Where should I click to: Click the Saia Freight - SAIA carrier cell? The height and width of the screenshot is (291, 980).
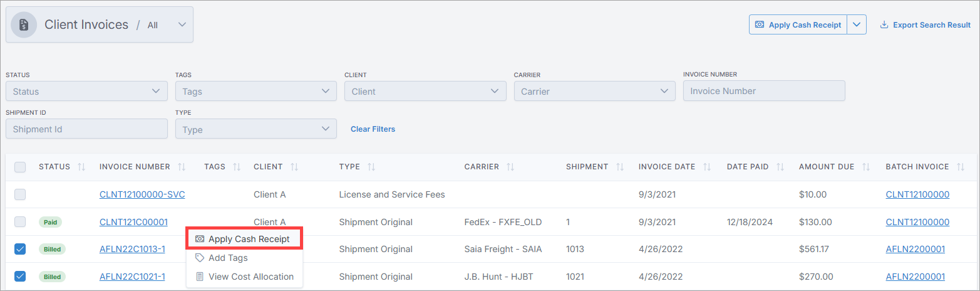tap(503, 249)
